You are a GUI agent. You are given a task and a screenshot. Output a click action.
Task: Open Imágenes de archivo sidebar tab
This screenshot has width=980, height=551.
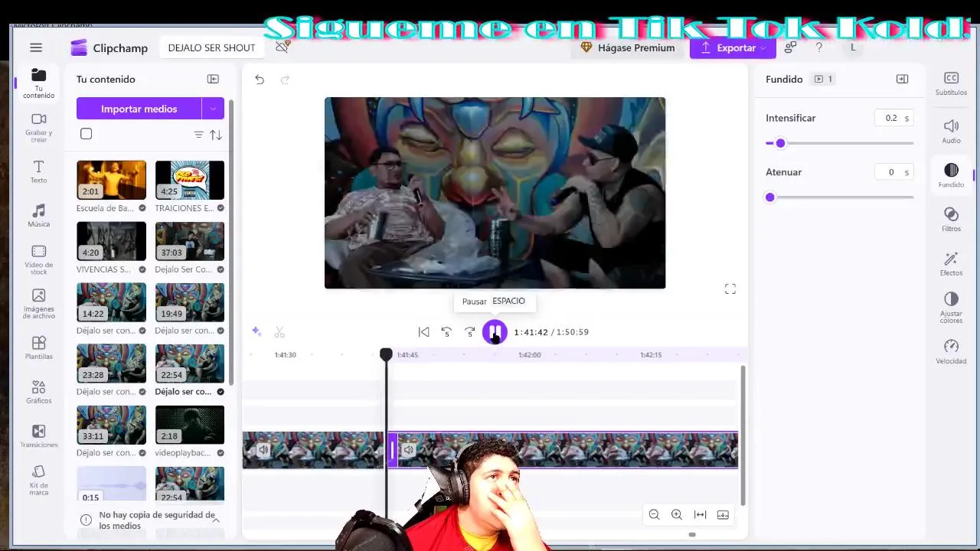pos(38,304)
